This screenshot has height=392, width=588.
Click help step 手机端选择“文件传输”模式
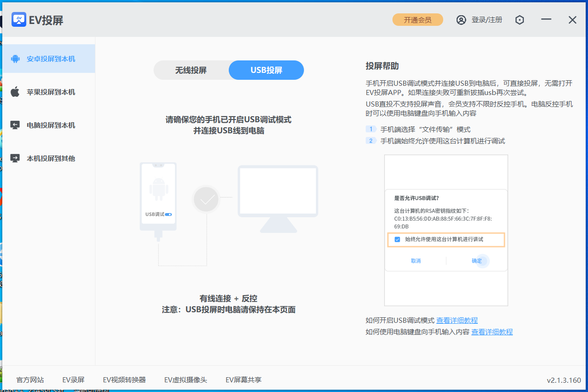[425, 130]
